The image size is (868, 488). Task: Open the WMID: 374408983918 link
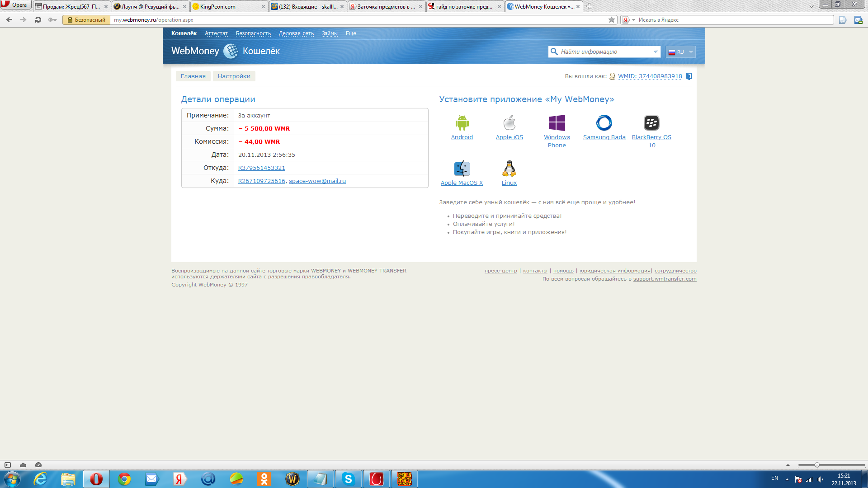coord(650,76)
